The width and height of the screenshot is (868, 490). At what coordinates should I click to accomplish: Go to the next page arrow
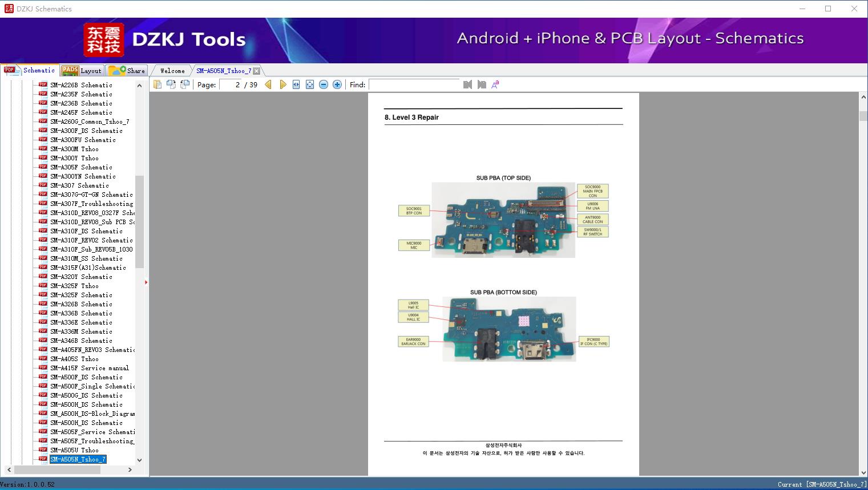point(282,84)
